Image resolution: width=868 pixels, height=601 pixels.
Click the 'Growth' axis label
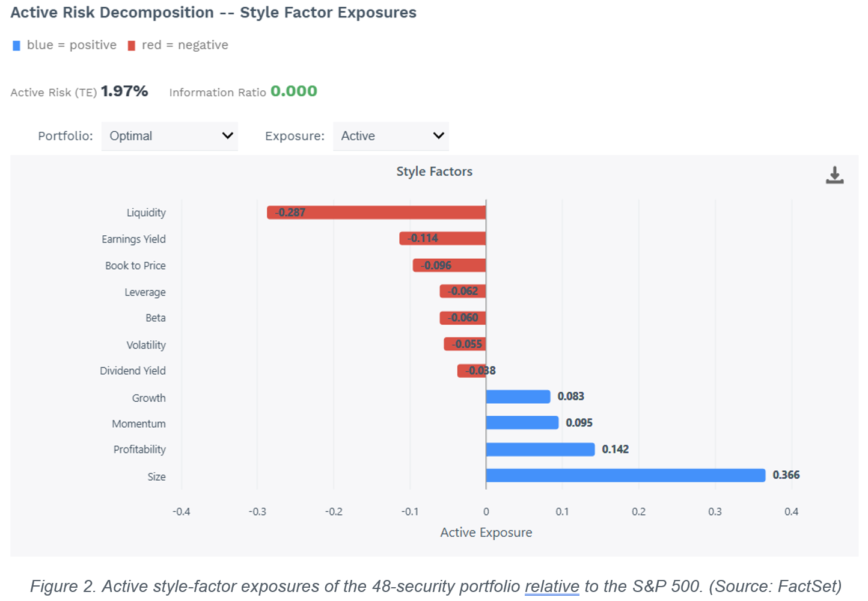coord(148,398)
